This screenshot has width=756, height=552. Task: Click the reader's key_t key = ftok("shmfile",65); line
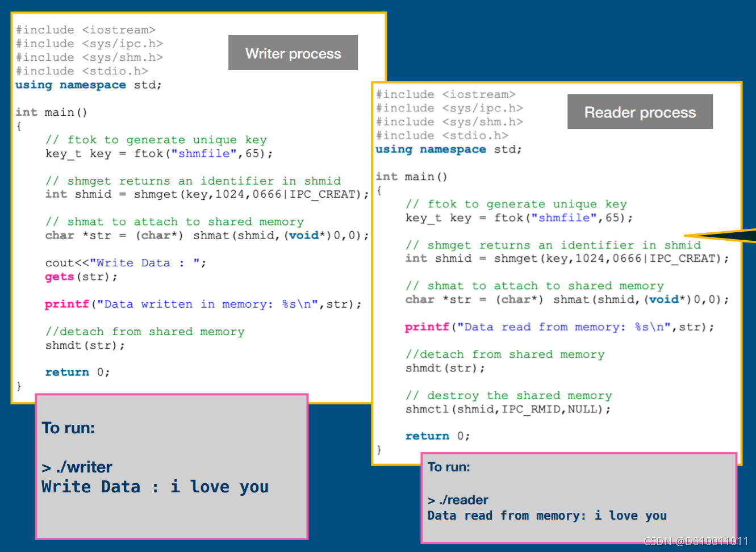pyautogui.click(x=519, y=218)
